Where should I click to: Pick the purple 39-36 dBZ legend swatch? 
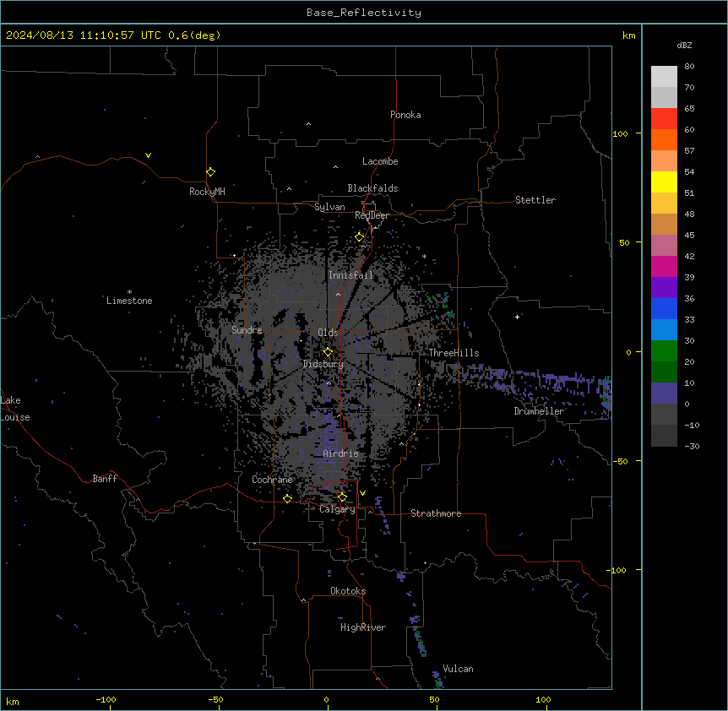pyautogui.click(x=664, y=288)
